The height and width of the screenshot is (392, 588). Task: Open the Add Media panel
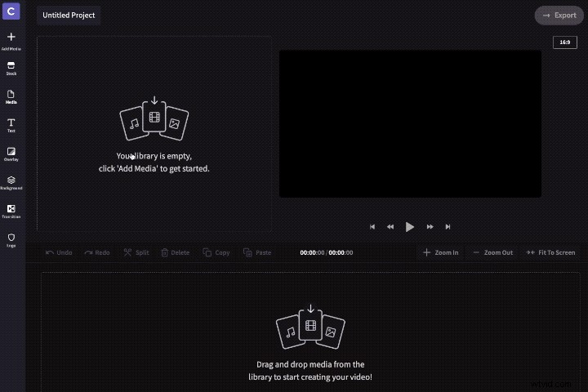point(11,42)
